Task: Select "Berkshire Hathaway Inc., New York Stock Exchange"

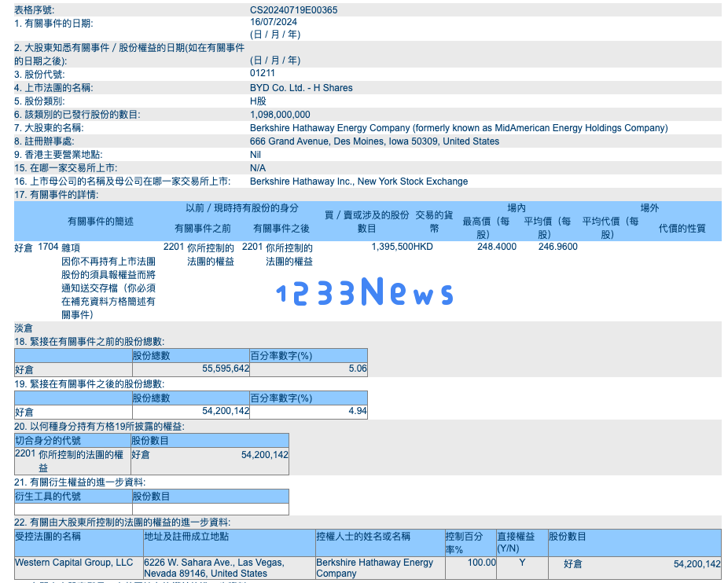Action: [359, 181]
